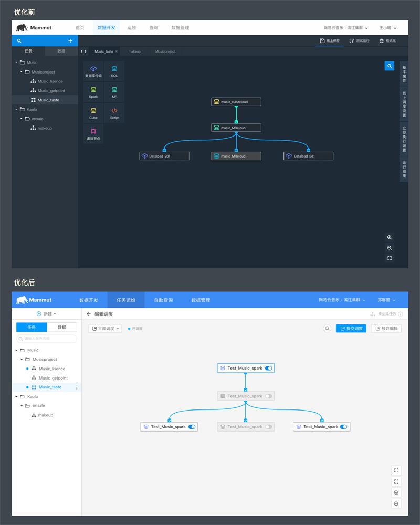This screenshot has width=420, height=525.
Task: Switch to the Musicproject editor tab
Action: pyautogui.click(x=165, y=51)
